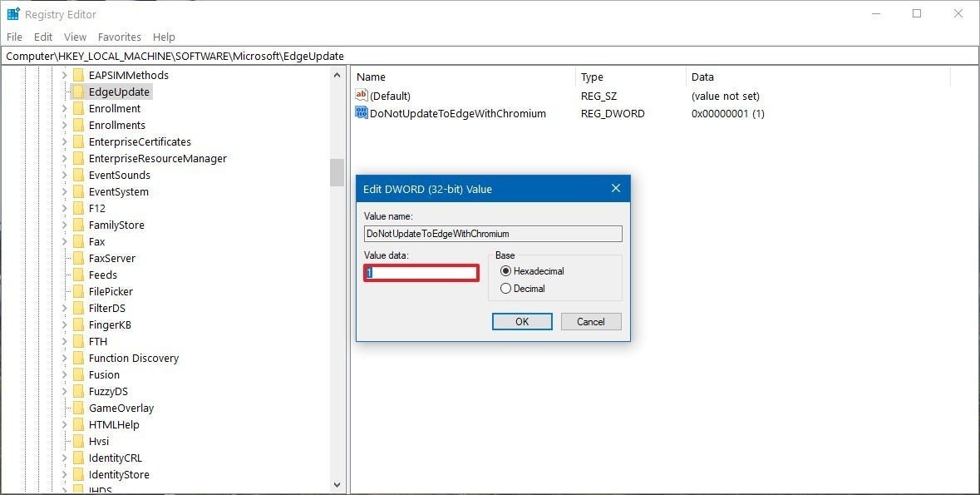Viewport: 980px width, 495px height.
Task: Click the Fax folder icon
Action: pyautogui.click(x=78, y=241)
